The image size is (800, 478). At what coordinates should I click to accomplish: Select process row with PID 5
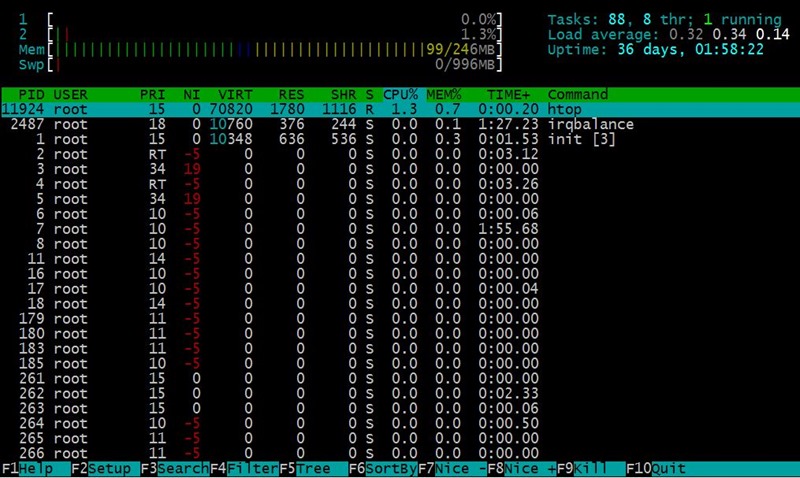pyautogui.click(x=400, y=199)
